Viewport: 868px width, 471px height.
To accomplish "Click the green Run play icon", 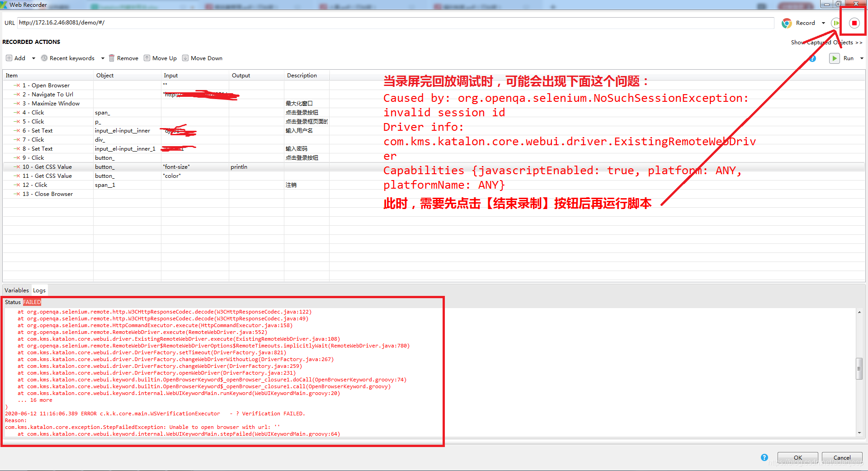I will (x=835, y=58).
